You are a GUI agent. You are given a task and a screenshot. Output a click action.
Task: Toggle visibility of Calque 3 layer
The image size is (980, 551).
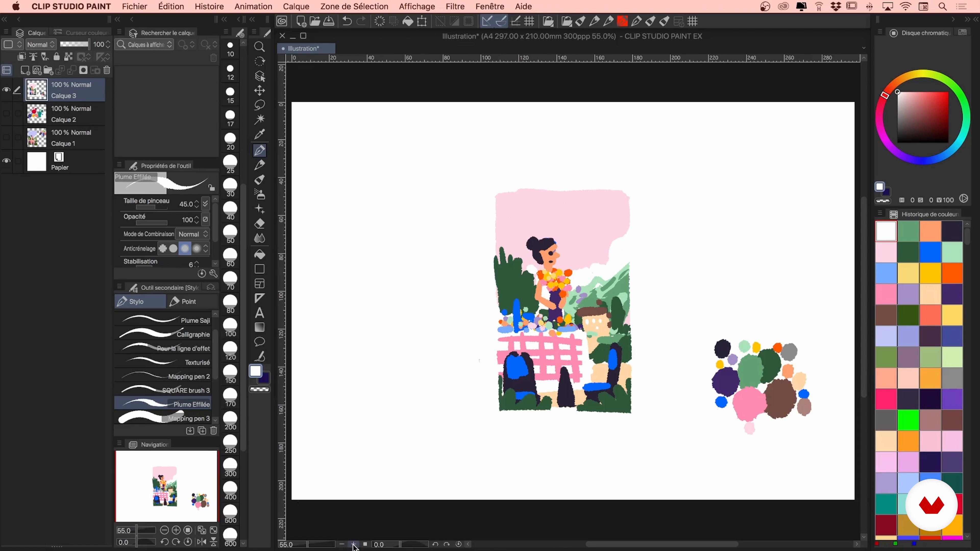coord(6,90)
